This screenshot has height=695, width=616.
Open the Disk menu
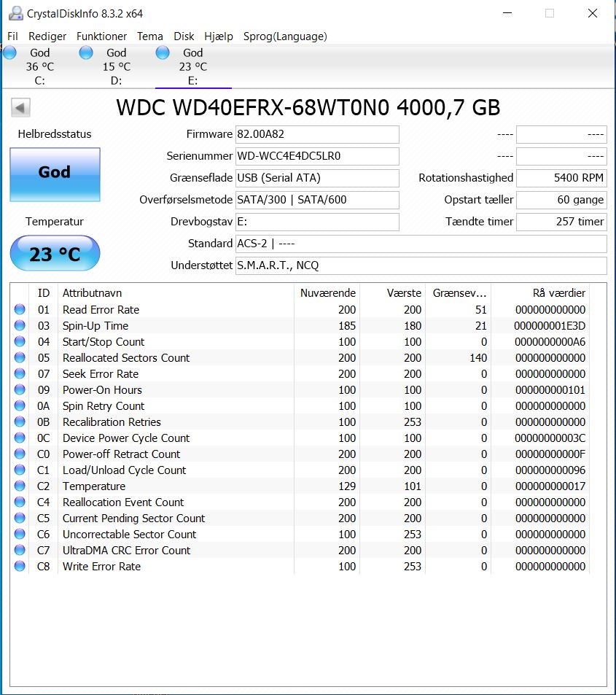pyautogui.click(x=184, y=36)
